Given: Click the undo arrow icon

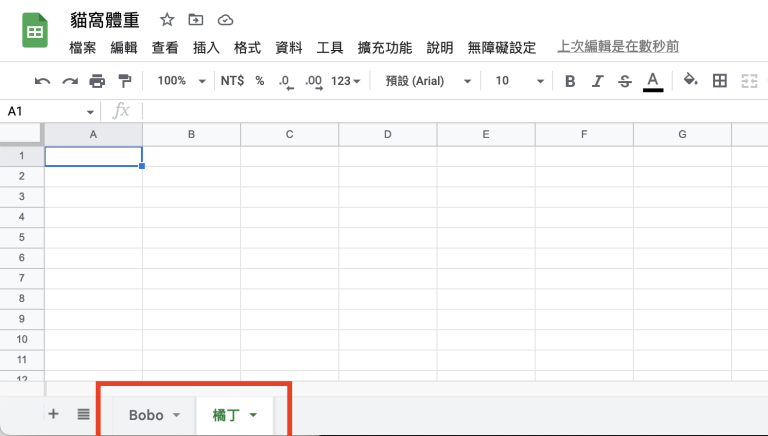Looking at the screenshot, I should tap(42, 81).
